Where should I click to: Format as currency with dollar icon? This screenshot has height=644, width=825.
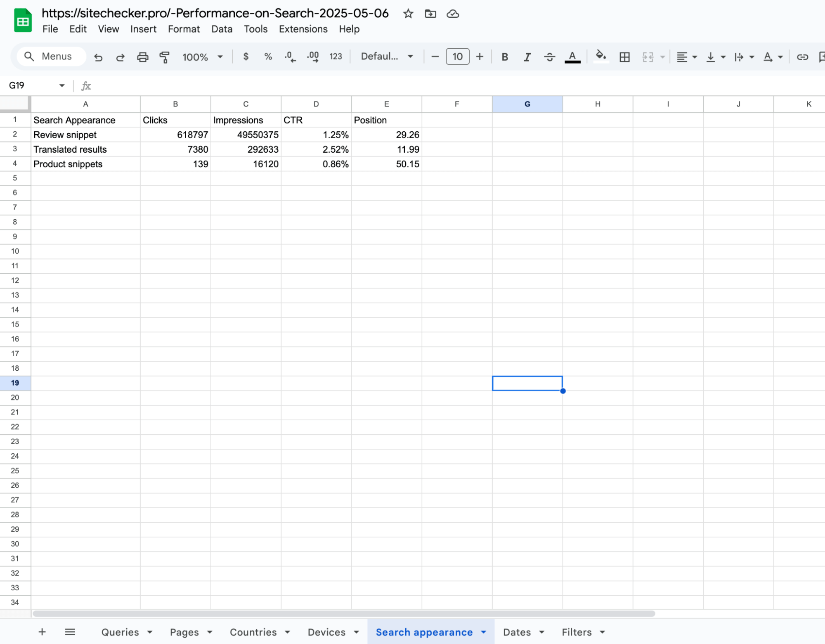[246, 57]
